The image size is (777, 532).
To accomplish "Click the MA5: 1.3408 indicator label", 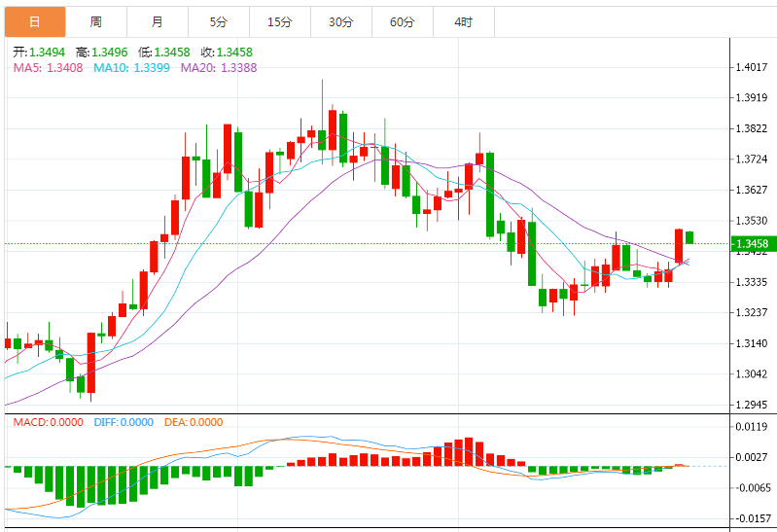I will coord(48,68).
